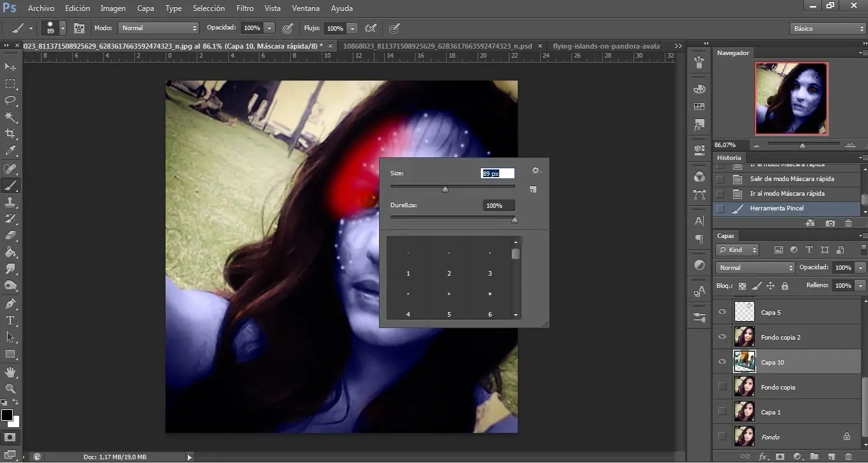Select the Clone Stamp tool
This screenshot has height=463, width=868.
pos(10,202)
